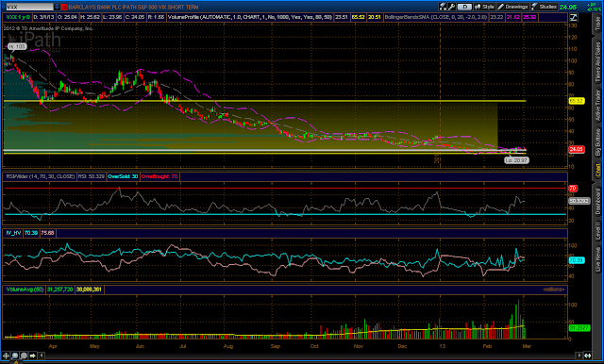The image size is (604, 364).
Task: Open the Times And Sales side tab
Action: point(597,61)
